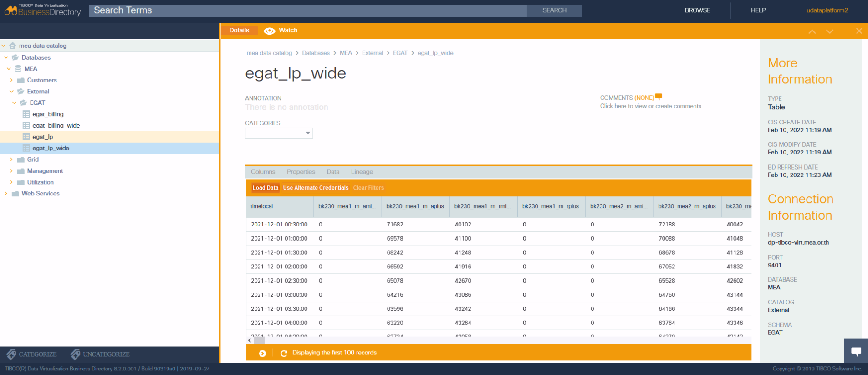Image resolution: width=868 pixels, height=375 pixels.
Task: Click Use Alternate Credentials
Action: point(316,188)
